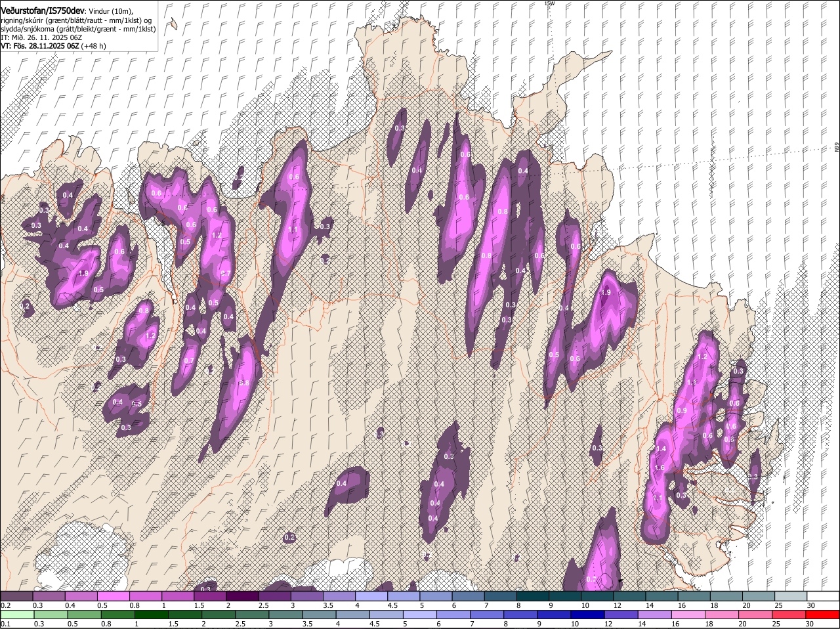This screenshot has width=840, height=629.
Task: Click the '0.2' label under the upper color bar
Action: tap(5, 605)
